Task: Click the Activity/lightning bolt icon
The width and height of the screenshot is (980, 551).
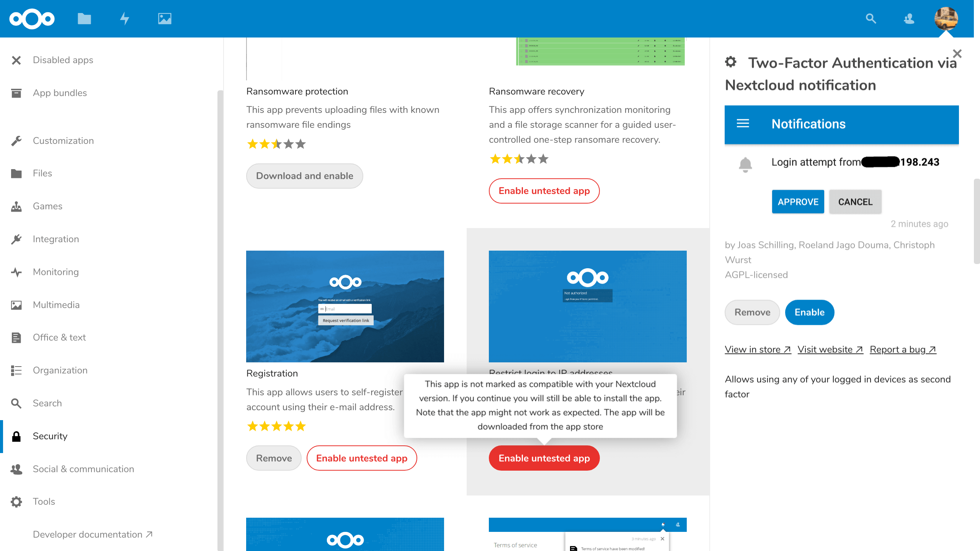Action: (x=124, y=18)
